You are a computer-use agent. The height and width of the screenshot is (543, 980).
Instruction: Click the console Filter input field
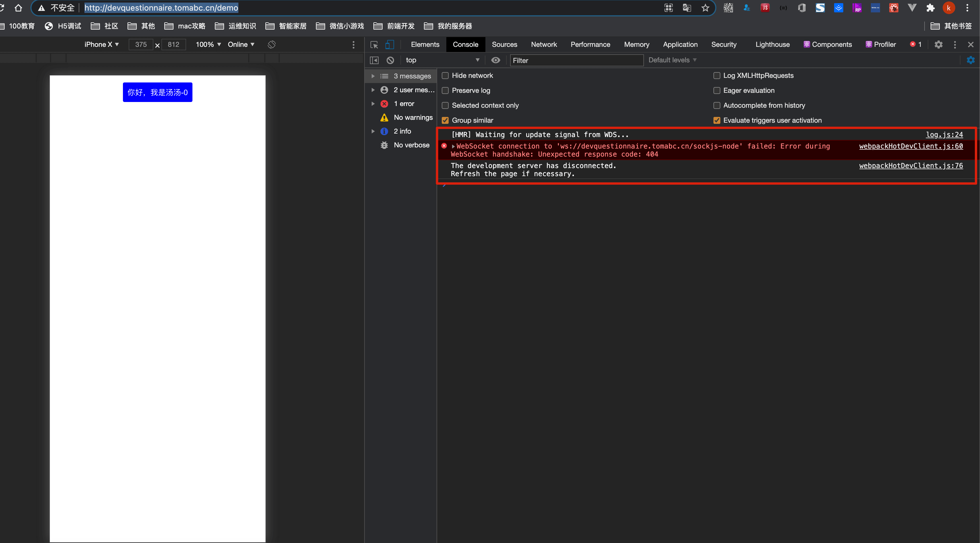pyautogui.click(x=576, y=60)
